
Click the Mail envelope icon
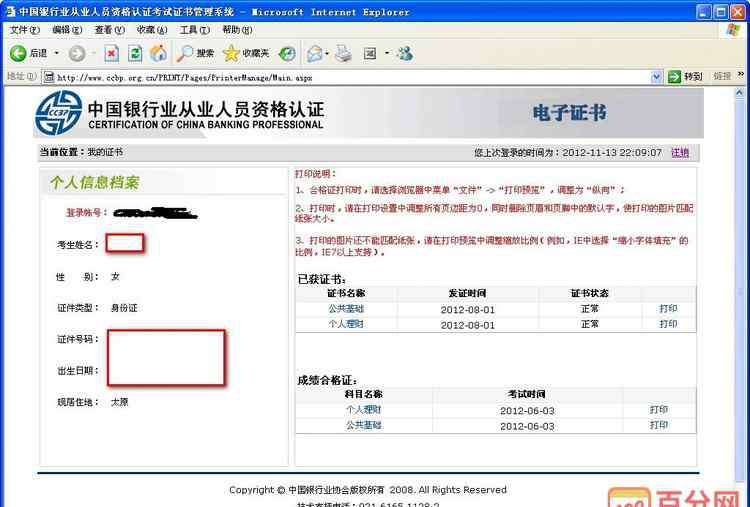tap(314, 54)
